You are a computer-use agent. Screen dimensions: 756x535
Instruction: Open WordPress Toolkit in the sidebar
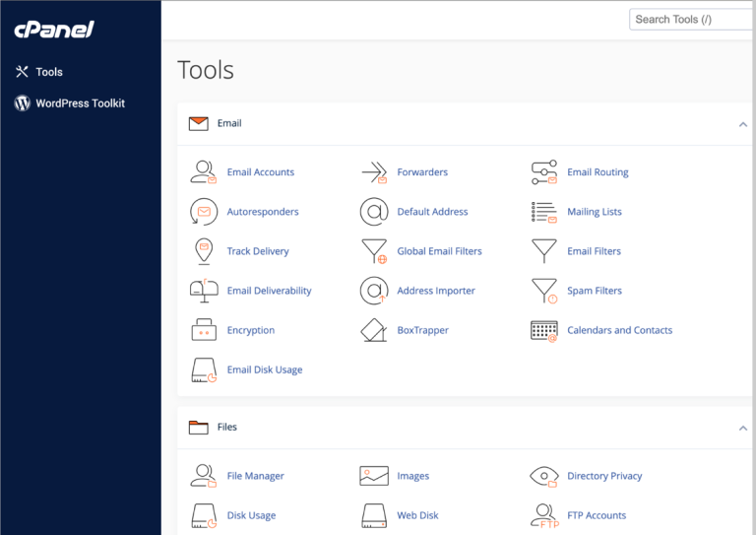80,103
